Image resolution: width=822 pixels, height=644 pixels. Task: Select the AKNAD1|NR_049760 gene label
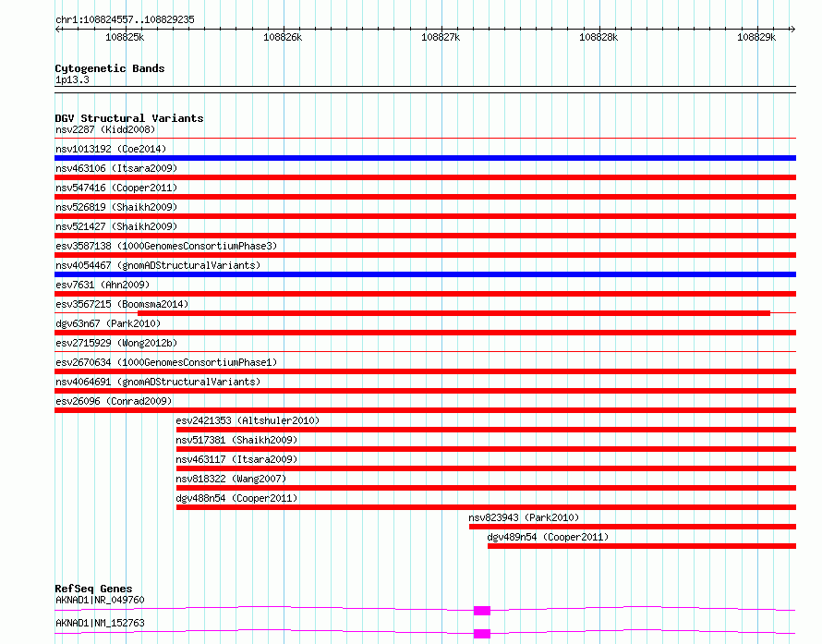pos(100,600)
